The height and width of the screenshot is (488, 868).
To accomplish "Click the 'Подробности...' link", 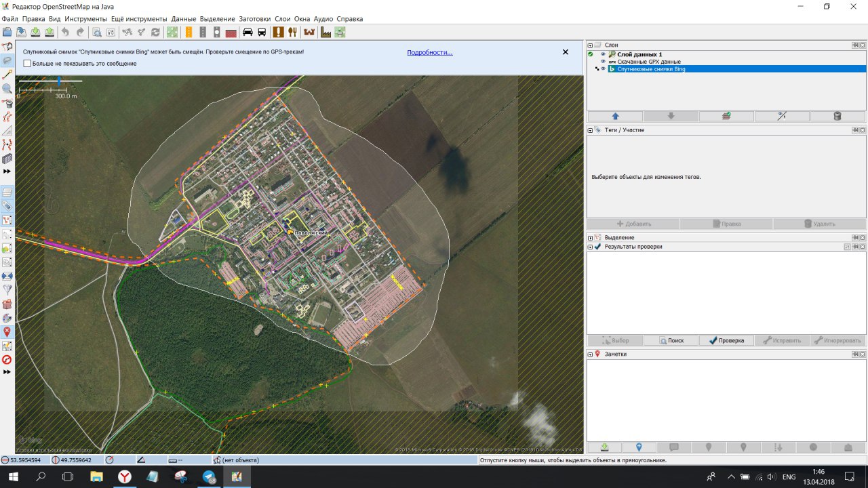I will [429, 52].
